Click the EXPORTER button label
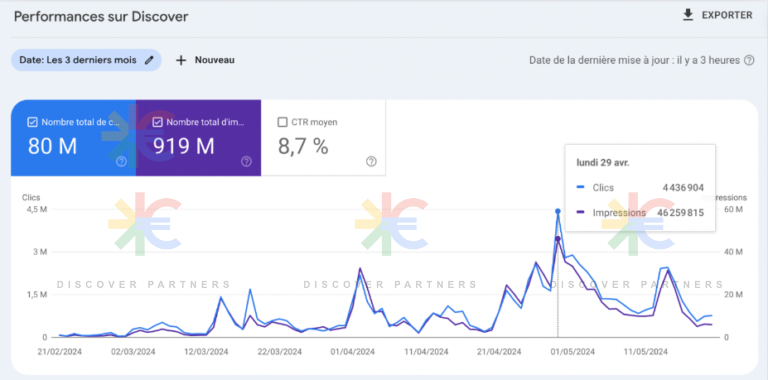The width and height of the screenshot is (768, 380). pyautogui.click(x=727, y=15)
